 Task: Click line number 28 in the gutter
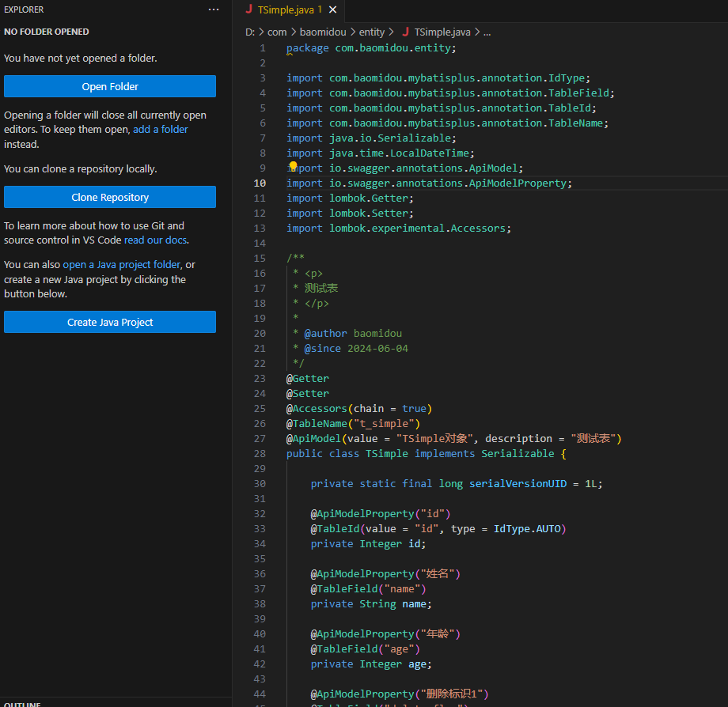click(x=260, y=454)
